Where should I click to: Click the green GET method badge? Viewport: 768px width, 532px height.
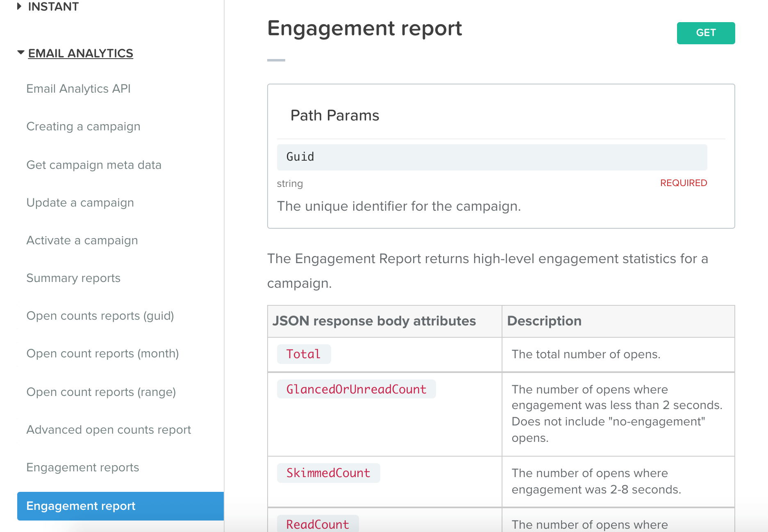pos(705,33)
